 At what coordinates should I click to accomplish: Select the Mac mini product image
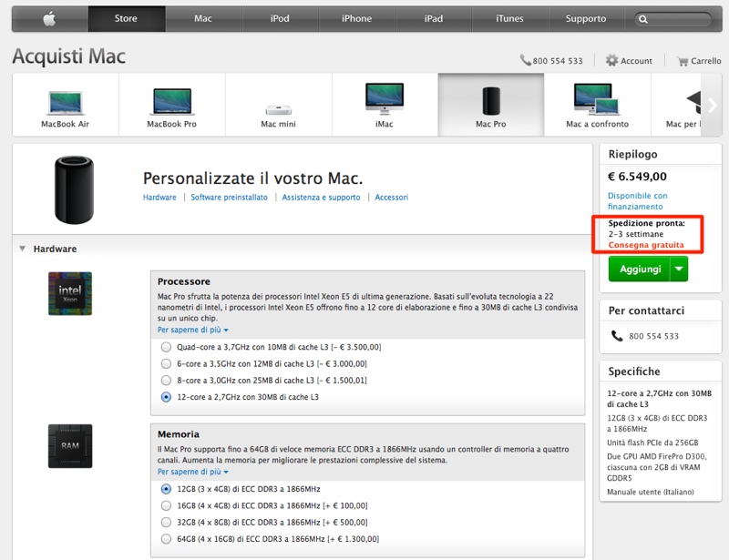tap(279, 110)
